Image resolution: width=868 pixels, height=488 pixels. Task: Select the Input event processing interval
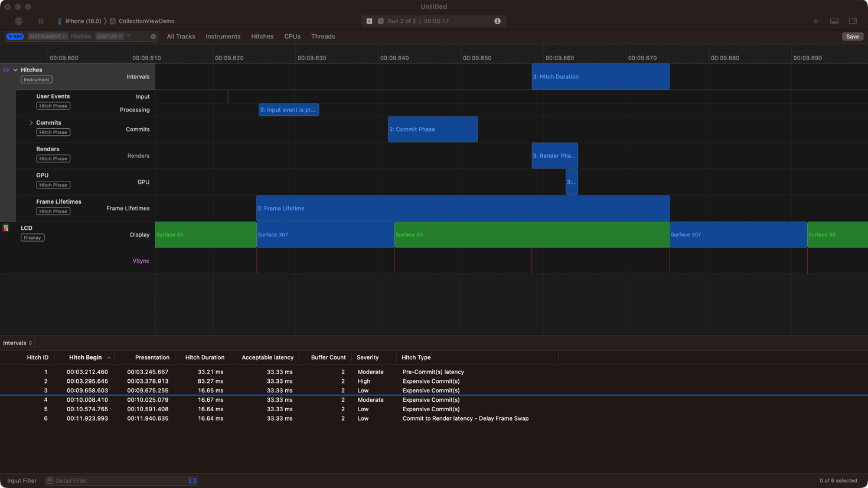pyautogui.click(x=289, y=110)
